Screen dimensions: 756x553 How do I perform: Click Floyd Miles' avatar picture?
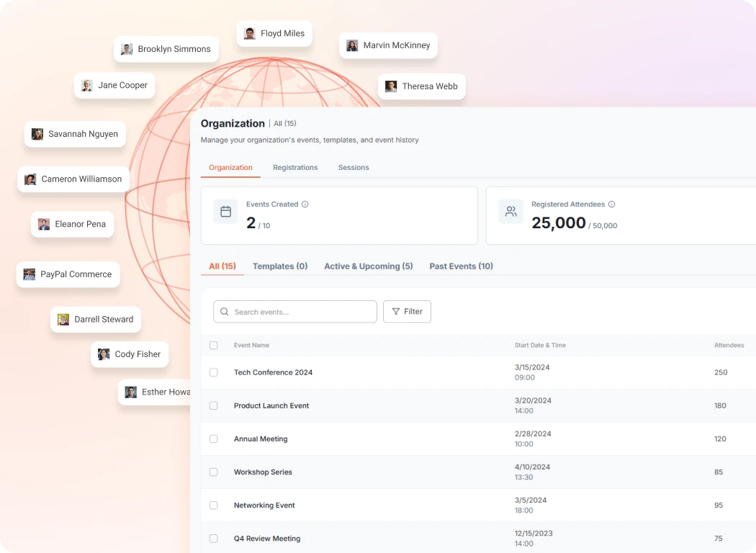[x=248, y=33]
